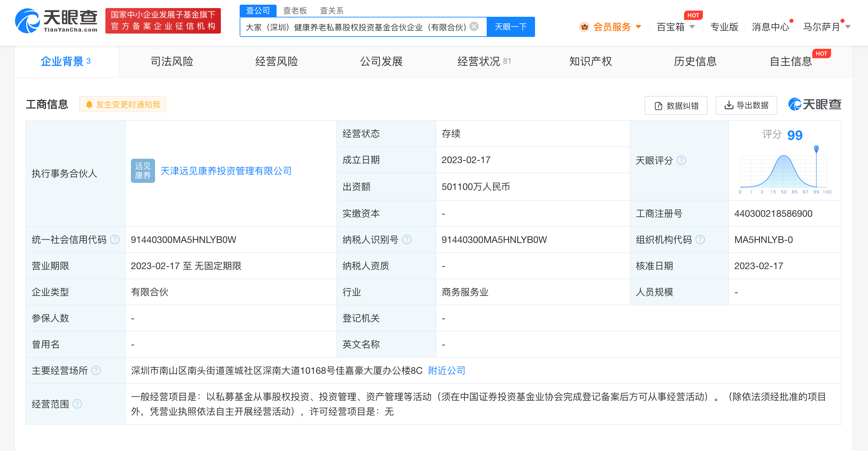Click the 导出数据 button
This screenshot has height=451, width=868.
[746, 105]
